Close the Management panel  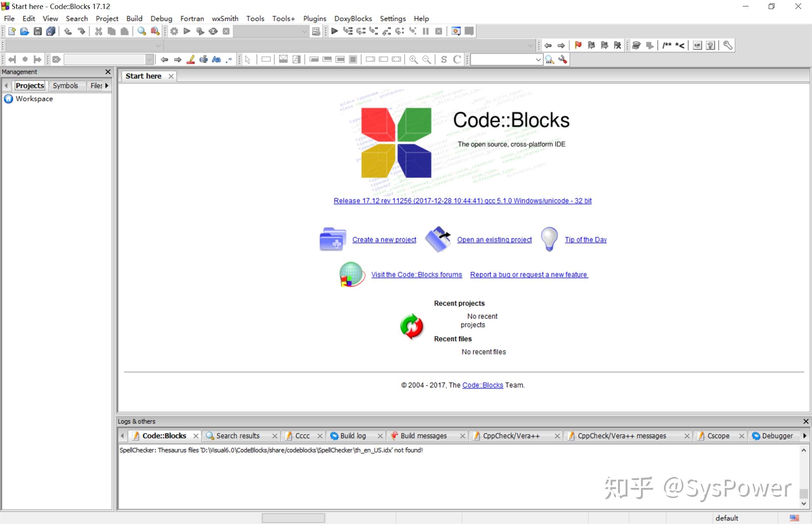pos(108,72)
